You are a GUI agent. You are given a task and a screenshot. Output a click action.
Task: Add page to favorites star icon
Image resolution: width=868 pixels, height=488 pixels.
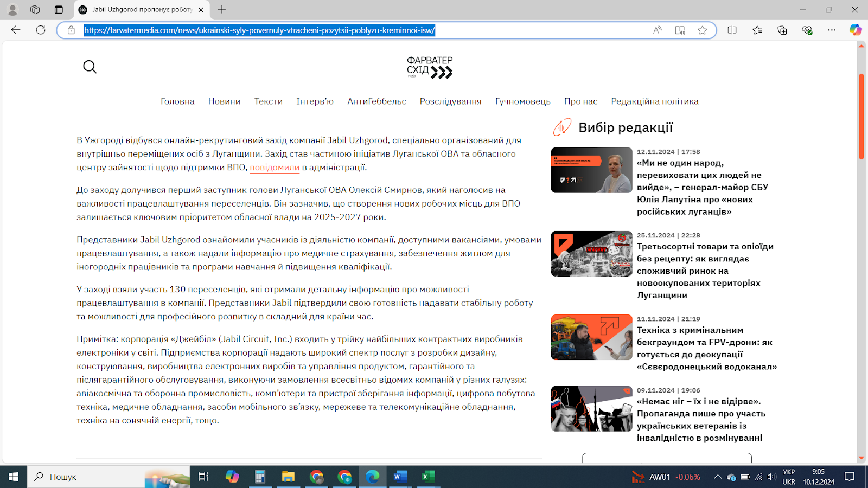point(703,30)
